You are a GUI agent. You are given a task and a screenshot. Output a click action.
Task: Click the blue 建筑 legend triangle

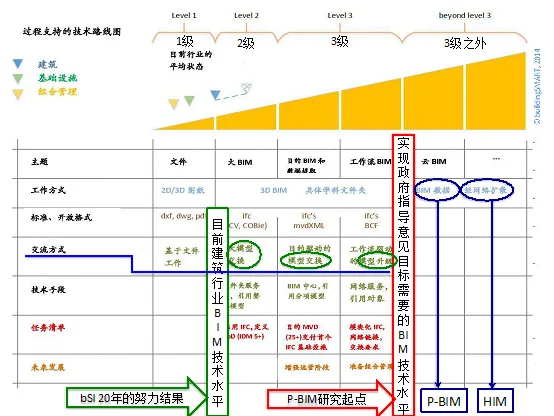(18, 64)
